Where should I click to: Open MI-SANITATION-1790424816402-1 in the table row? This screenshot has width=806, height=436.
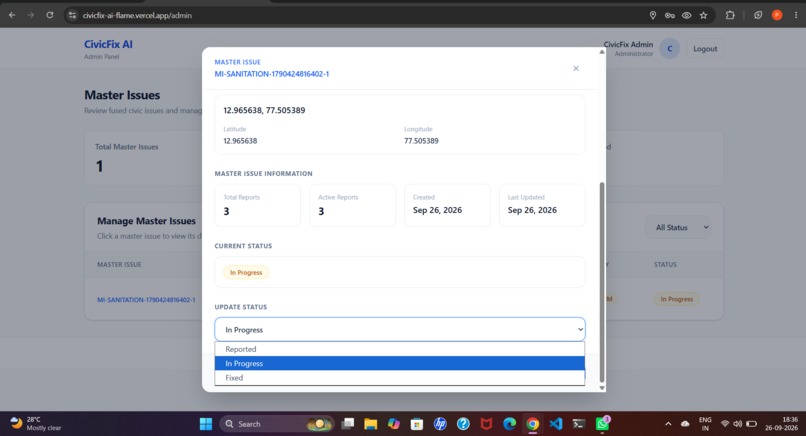(146, 300)
